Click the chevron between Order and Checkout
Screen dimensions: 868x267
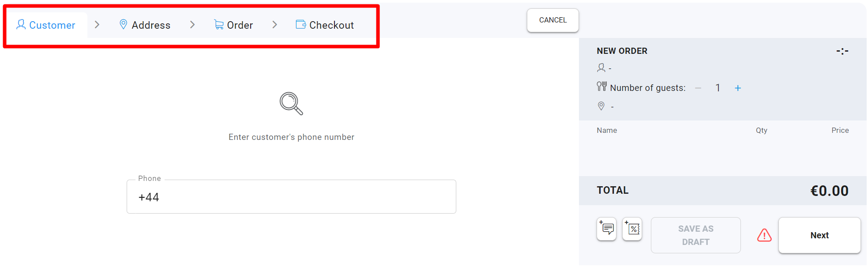[x=274, y=25]
